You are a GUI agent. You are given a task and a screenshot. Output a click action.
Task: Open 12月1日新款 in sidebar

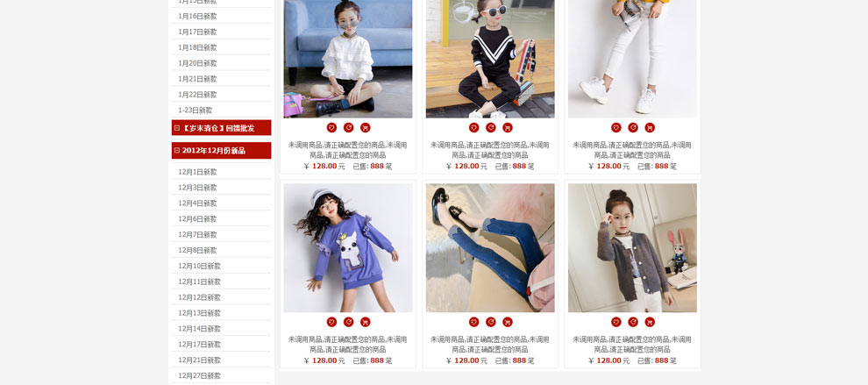tap(197, 172)
